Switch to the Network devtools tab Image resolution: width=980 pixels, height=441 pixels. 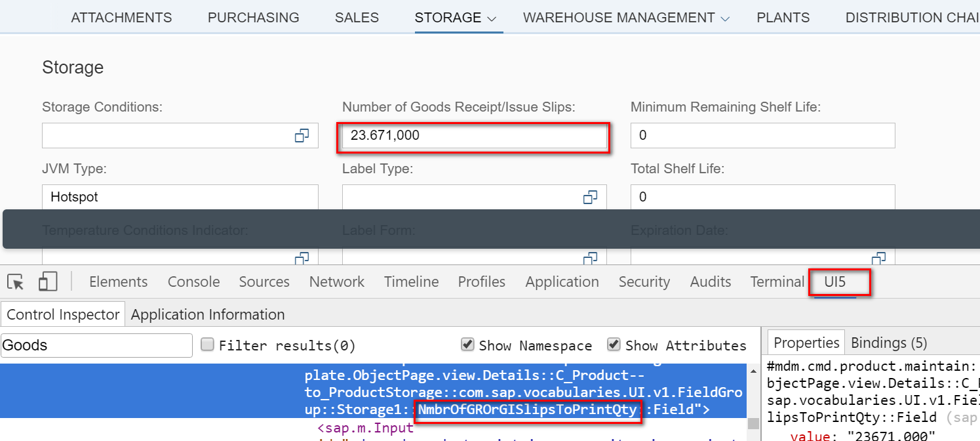click(x=337, y=282)
